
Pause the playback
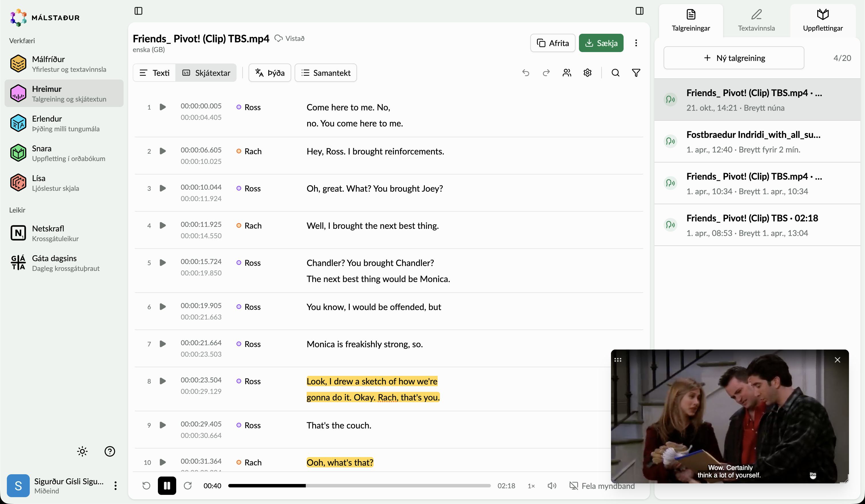(x=167, y=485)
